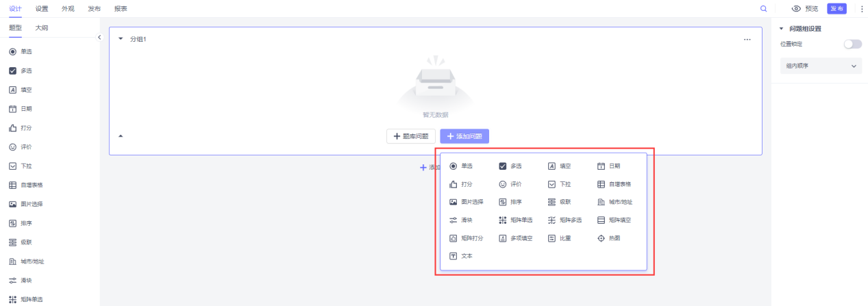Click 自增表格 icon in left sidebar

(12, 185)
